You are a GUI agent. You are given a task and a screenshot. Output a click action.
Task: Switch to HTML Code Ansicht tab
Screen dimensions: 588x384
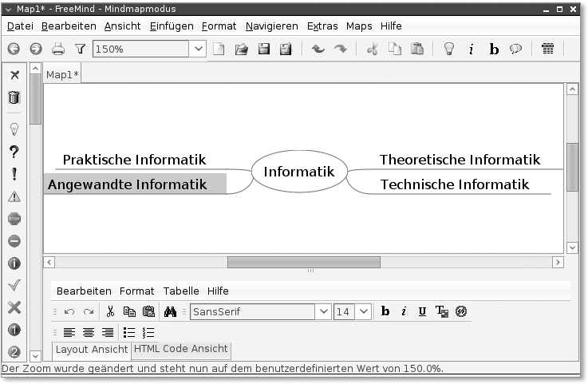(181, 349)
